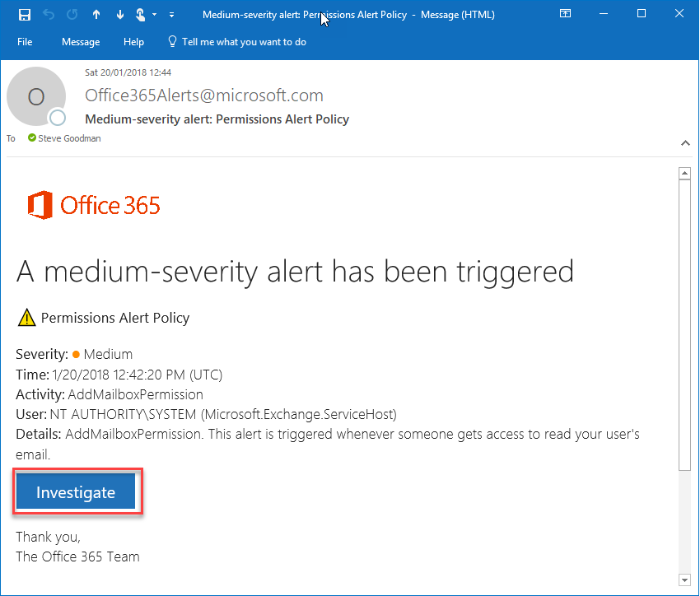
Task: Click Tell me what you want to do field
Action: click(244, 42)
